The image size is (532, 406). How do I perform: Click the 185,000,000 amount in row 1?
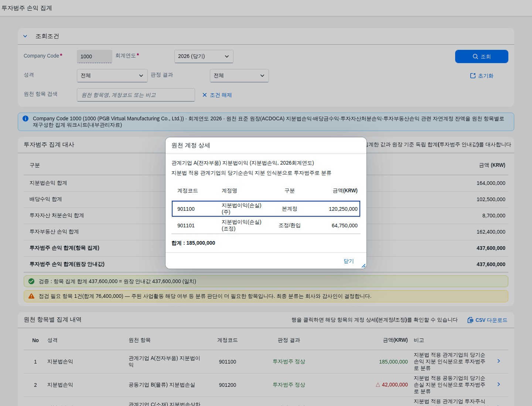pyautogui.click(x=393, y=362)
